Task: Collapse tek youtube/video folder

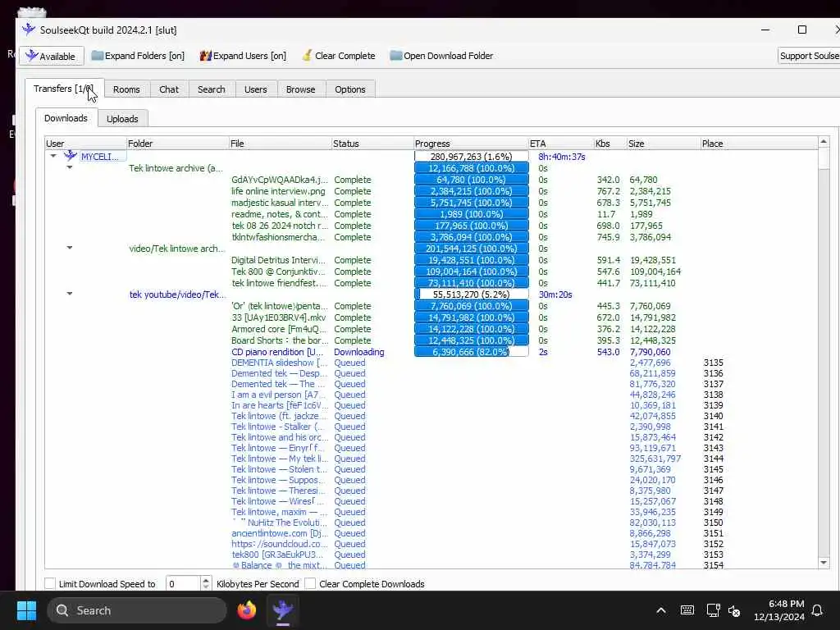Action: coord(70,294)
